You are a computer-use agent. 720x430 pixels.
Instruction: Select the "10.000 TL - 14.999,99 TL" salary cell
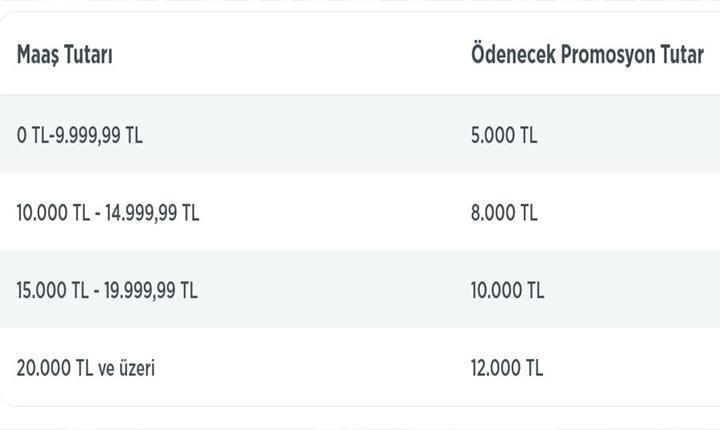pyautogui.click(x=107, y=212)
